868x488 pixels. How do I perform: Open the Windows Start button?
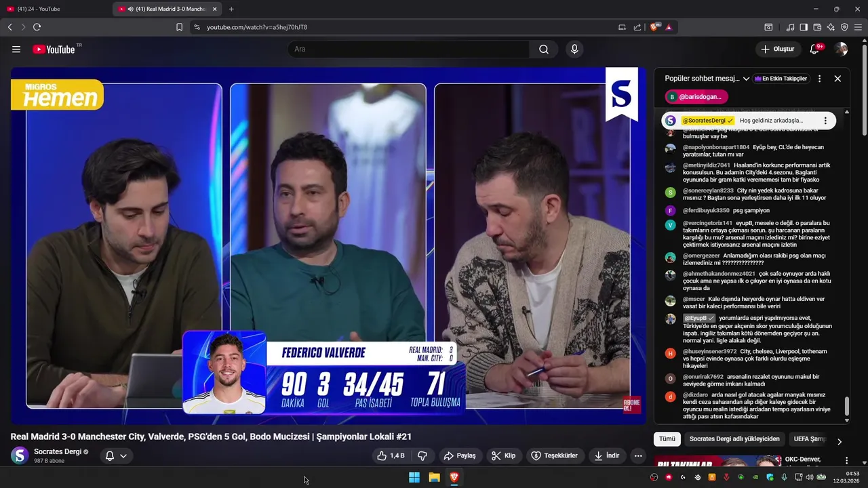414,477
